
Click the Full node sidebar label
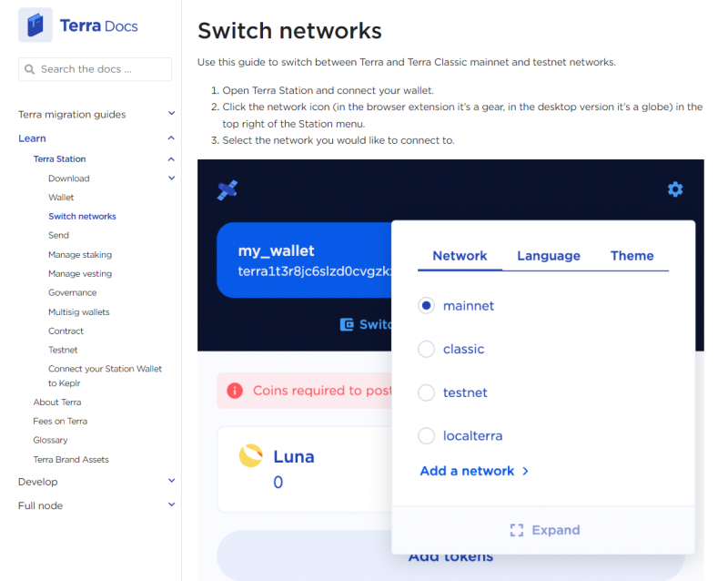pyautogui.click(x=40, y=505)
